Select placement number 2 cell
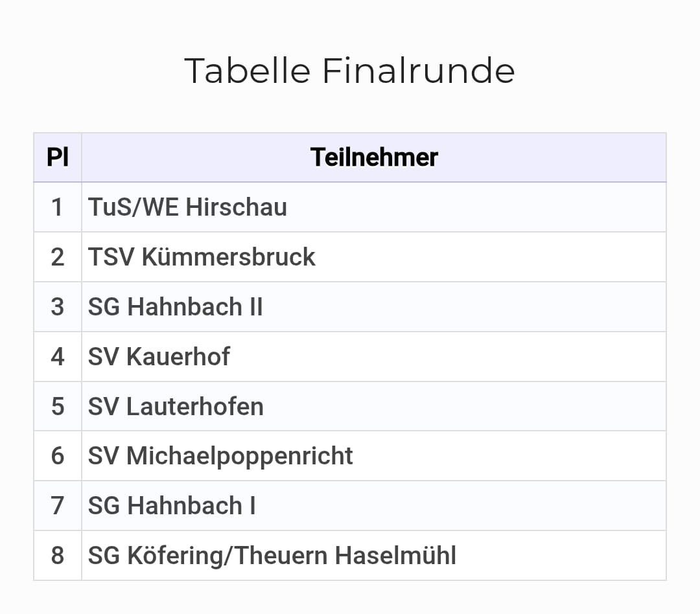 pyautogui.click(x=58, y=257)
